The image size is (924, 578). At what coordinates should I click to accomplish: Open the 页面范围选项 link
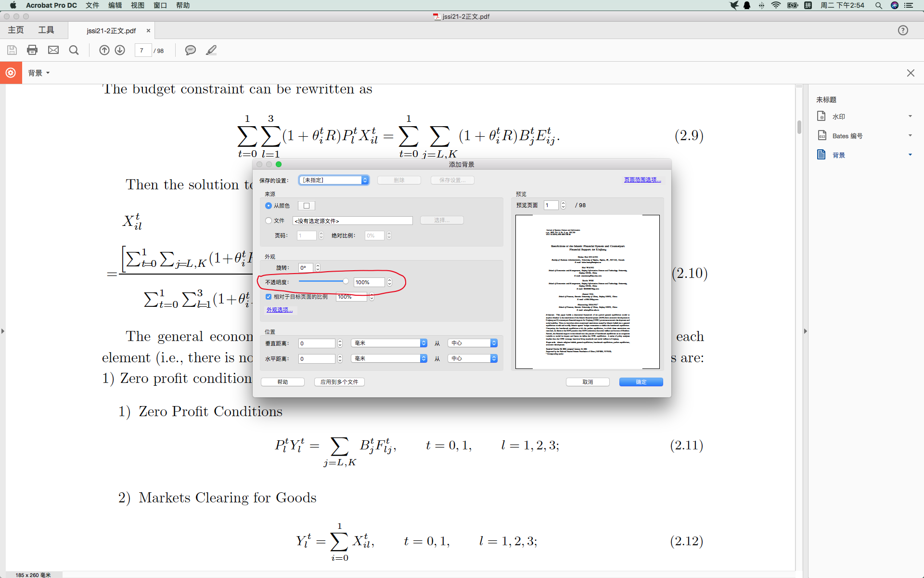coord(642,180)
